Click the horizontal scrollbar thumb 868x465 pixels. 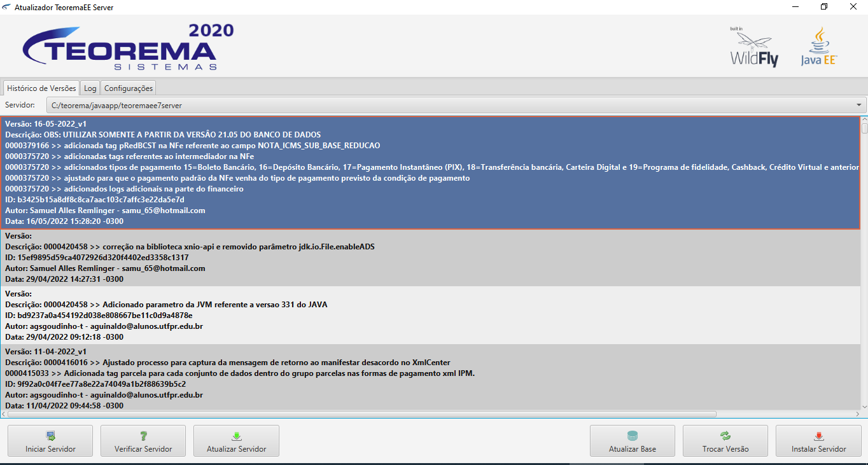[362, 414]
